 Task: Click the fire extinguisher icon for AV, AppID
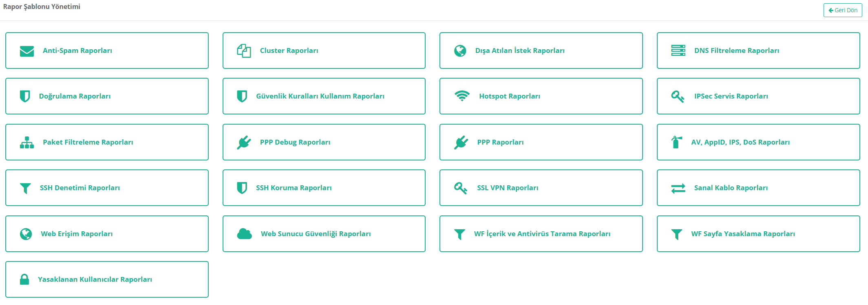[676, 142]
